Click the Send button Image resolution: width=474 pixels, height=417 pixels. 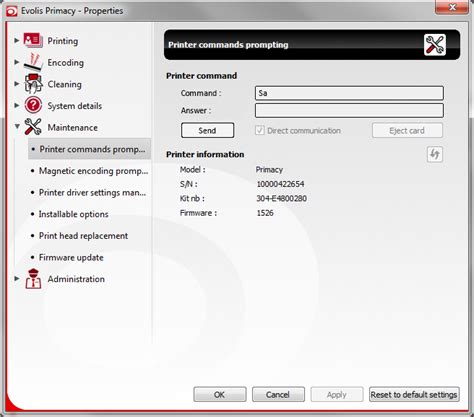click(x=207, y=130)
